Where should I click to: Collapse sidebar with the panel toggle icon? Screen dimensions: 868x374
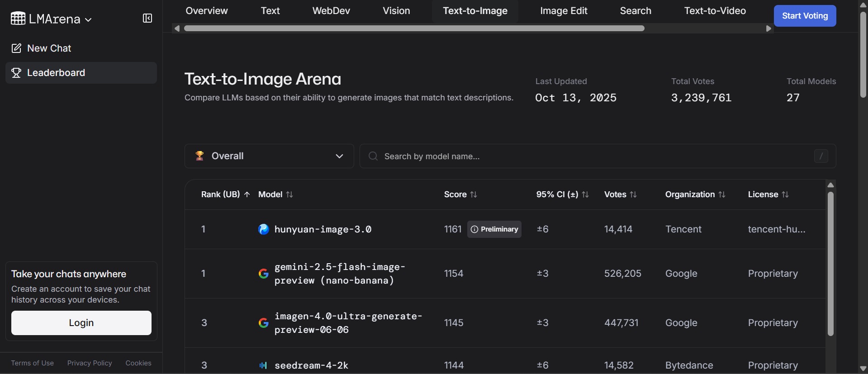[x=147, y=18]
